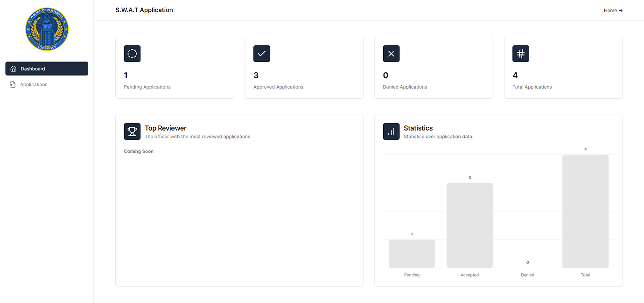This screenshot has height=303, width=644.
Task: Click the hashtag Total Applications icon
Action: [x=520, y=54]
